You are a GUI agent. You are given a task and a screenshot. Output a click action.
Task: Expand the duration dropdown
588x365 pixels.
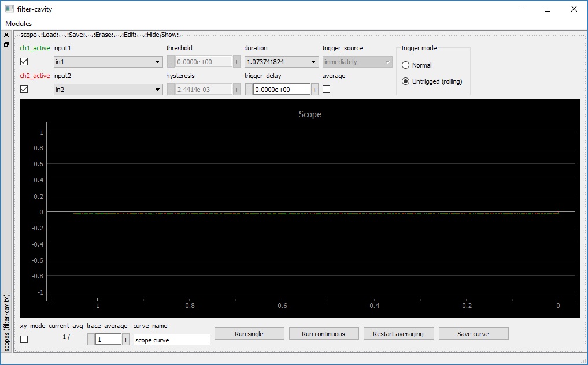[282, 62]
